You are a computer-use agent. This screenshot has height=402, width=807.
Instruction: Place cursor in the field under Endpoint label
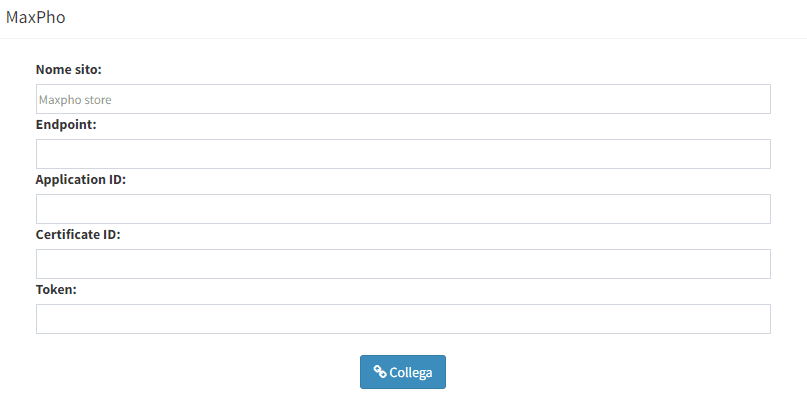[403, 154]
